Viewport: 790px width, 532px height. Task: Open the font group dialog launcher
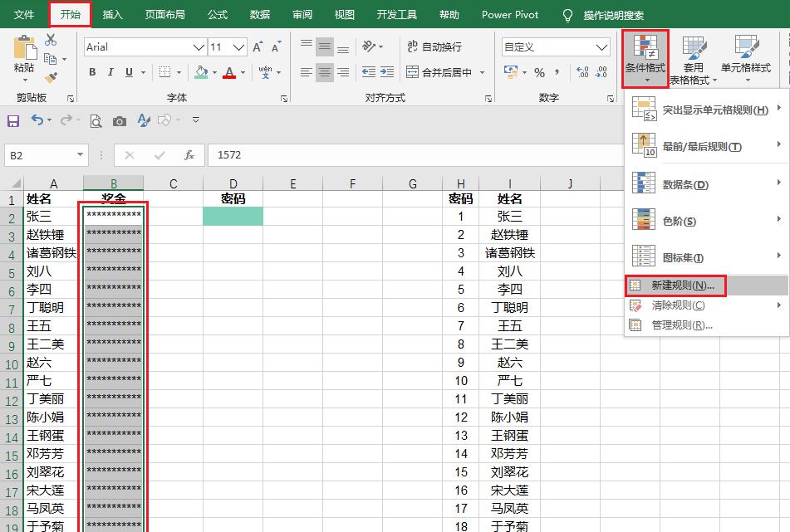pos(284,99)
